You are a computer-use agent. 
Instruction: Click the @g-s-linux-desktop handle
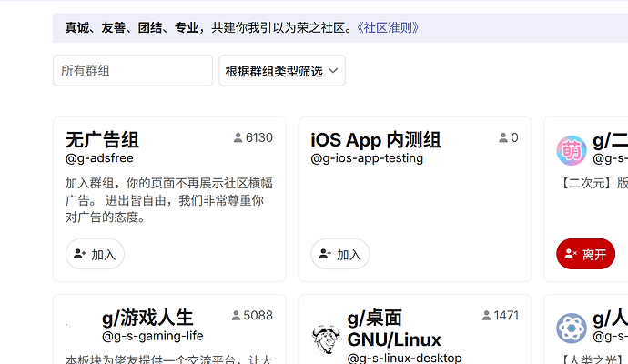404,358
